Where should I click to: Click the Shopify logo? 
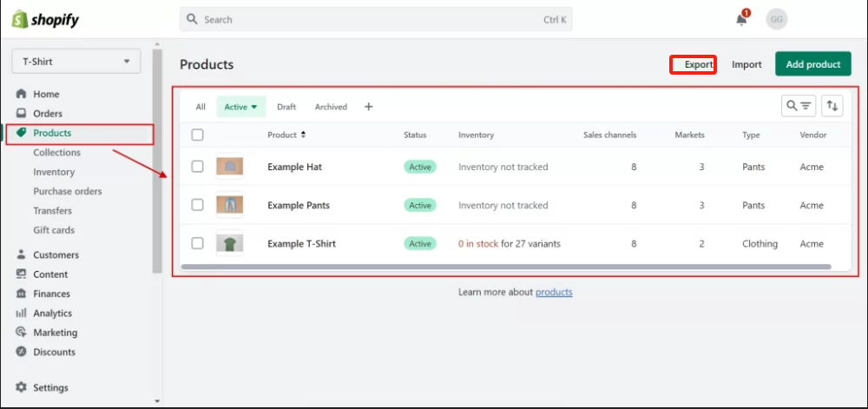pyautogui.click(x=46, y=20)
